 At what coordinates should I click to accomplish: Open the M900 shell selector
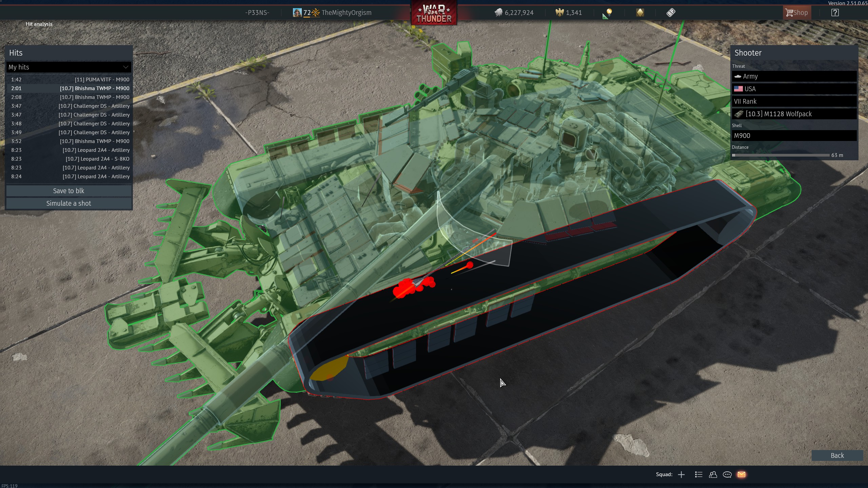point(794,136)
